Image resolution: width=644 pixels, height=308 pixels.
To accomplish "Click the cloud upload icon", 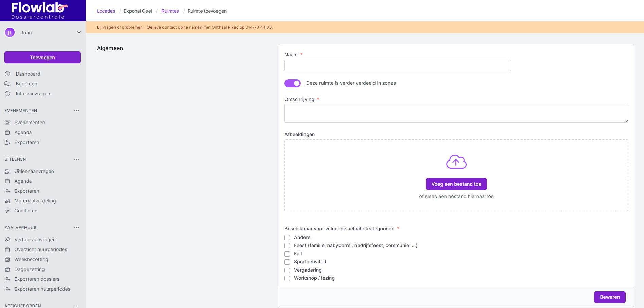I will click(456, 162).
